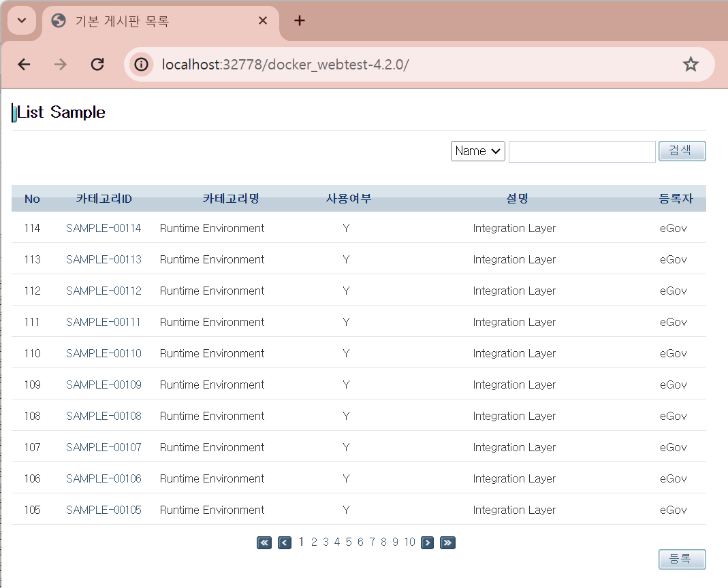The image size is (728, 588).
Task: Open the Name search condition dropdown
Action: (477, 151)
